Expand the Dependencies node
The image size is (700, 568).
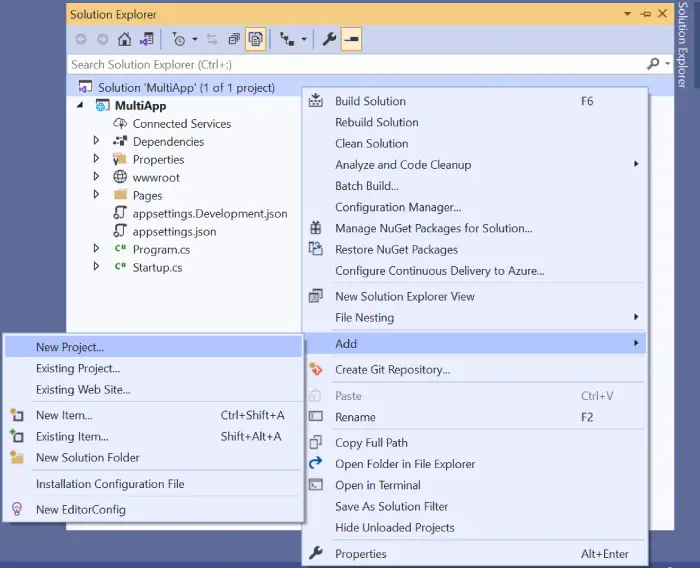(96, 141)
